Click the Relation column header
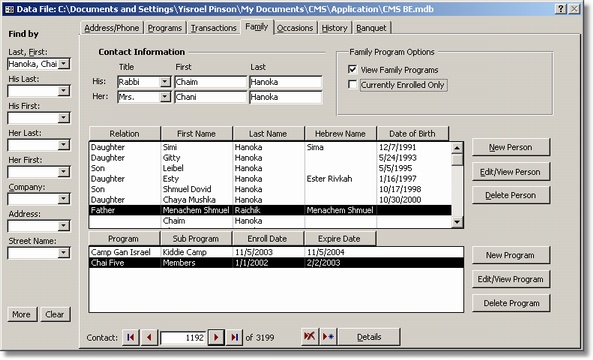Screen dimensions: 593x360 (124, 133)
